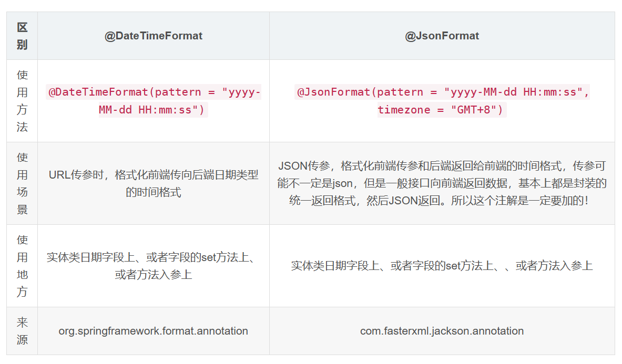Click the JSON传参 description paragraph
The height and width of the screenshot is (364, 622).
tap(442, 183)
